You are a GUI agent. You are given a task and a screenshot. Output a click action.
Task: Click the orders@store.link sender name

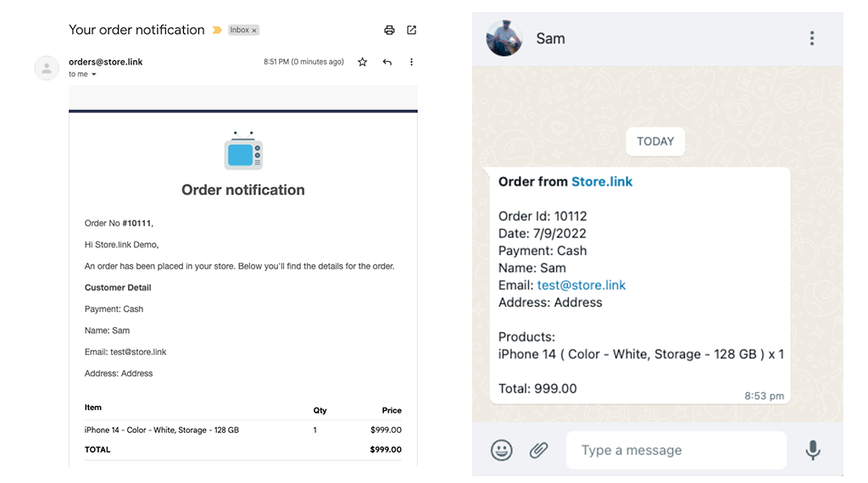click(x=106, y=61)
